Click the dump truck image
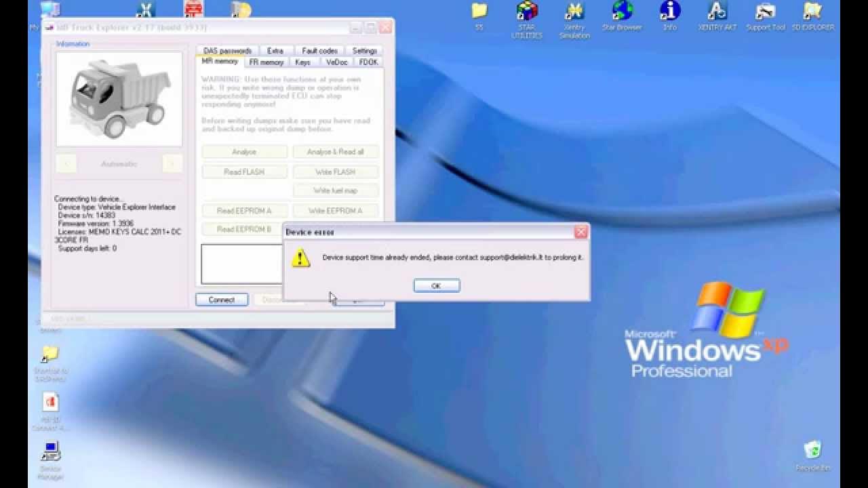 point(119,99)
